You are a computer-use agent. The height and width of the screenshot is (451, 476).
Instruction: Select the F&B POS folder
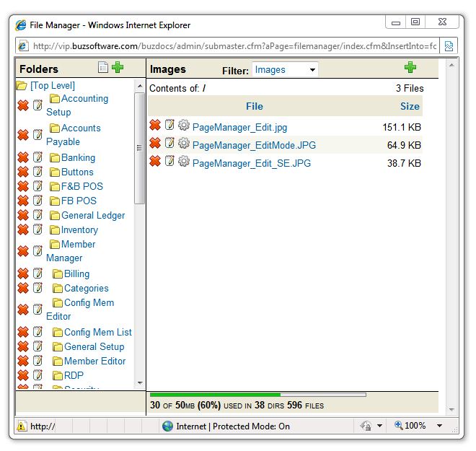click(x=81, y=186)
